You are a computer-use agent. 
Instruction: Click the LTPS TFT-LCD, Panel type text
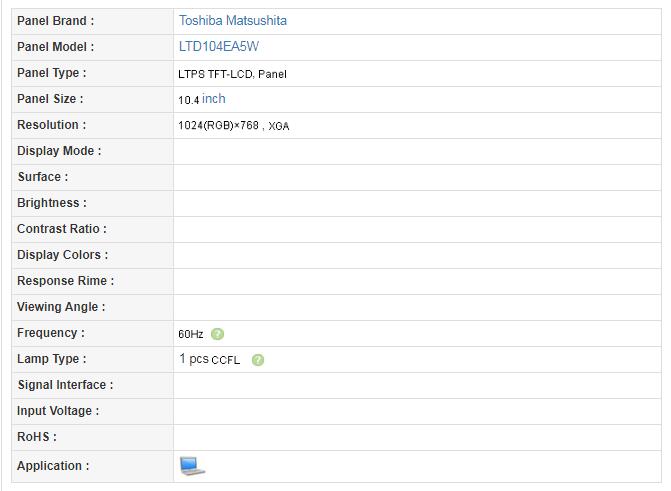click(x=232, y=74)
